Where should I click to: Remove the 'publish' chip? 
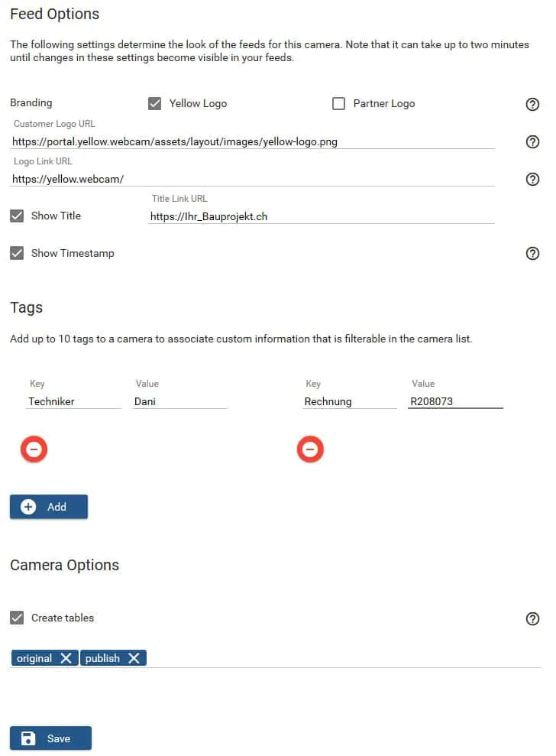[x=134, y=658]
